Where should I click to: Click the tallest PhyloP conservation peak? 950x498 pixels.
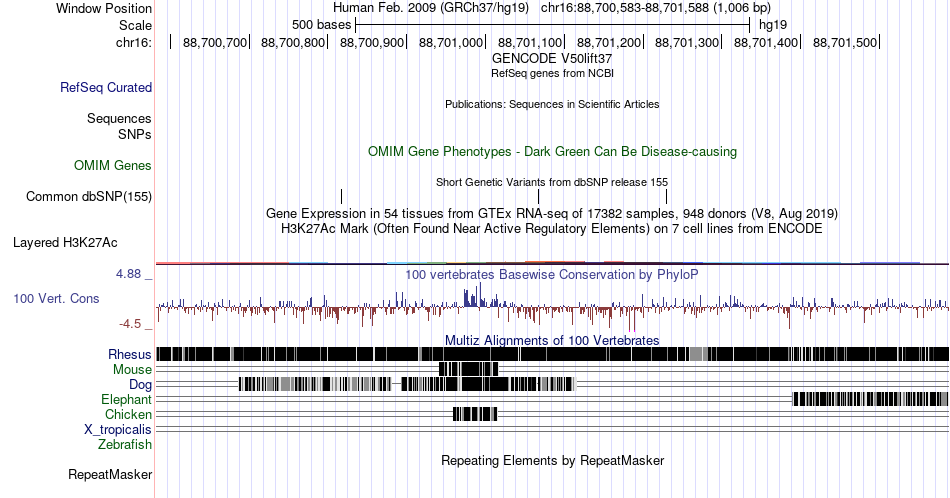point(480,295)
